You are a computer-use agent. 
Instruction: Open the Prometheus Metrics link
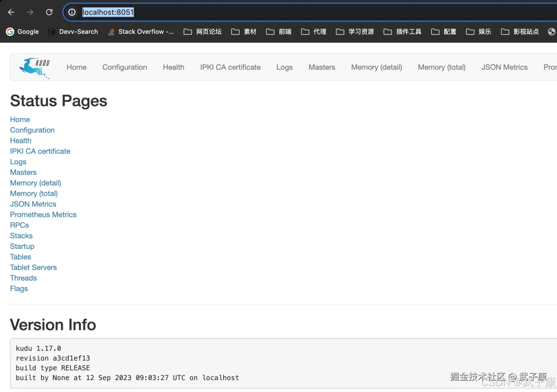click(x=43, y=215)
